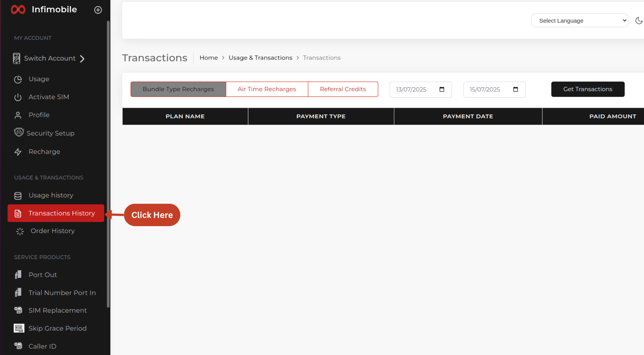Toggle the sidebar pin circle icon
Image resolution: width=644 pixels, height=355 pixels.
(98, 10)
